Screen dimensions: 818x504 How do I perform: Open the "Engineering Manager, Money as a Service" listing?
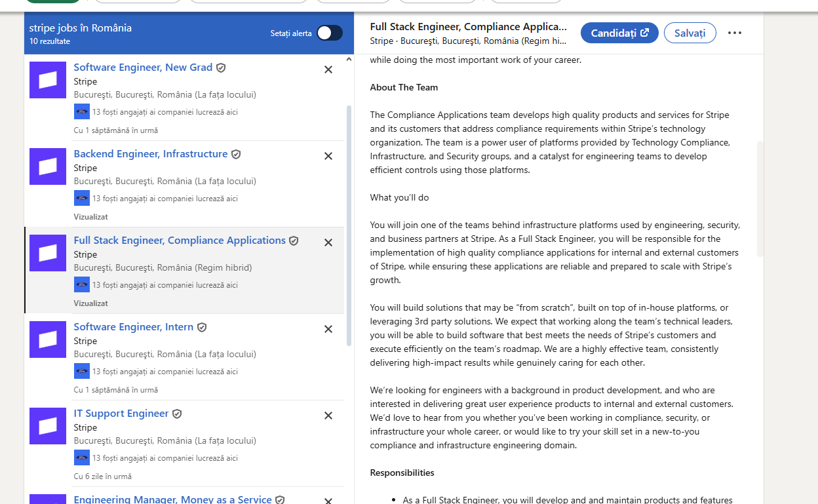[x=172, y=499]
